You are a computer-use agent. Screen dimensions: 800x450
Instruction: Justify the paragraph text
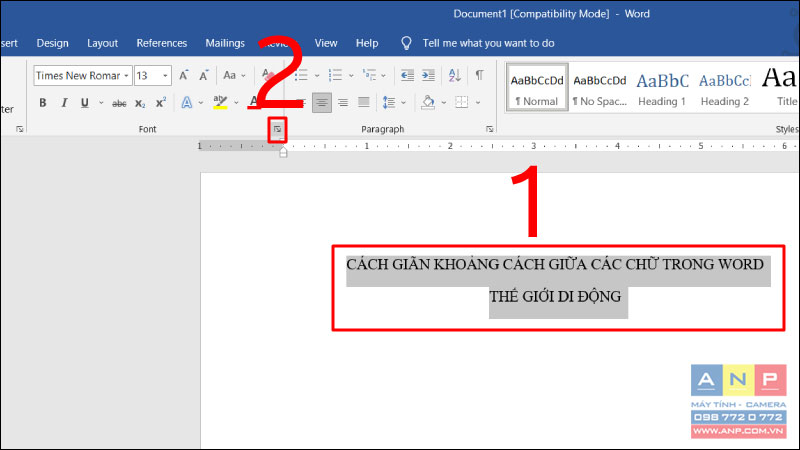[364, 103]
